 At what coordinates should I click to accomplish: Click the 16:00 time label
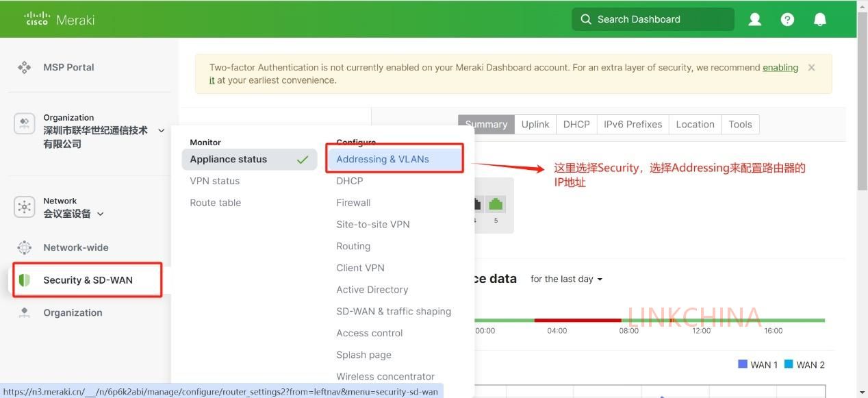tap(774, 331)
